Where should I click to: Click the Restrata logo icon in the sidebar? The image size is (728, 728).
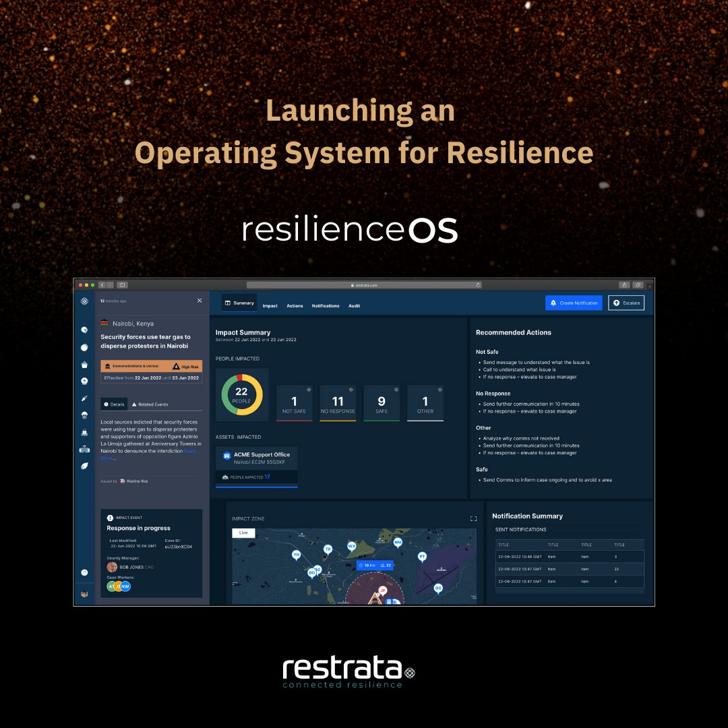click(84, 301)
